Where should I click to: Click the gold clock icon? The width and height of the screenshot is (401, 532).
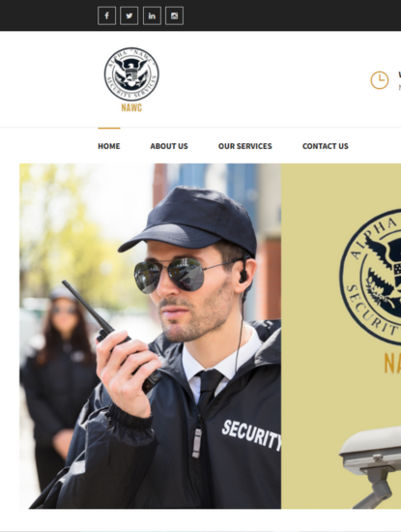point(380,80)
